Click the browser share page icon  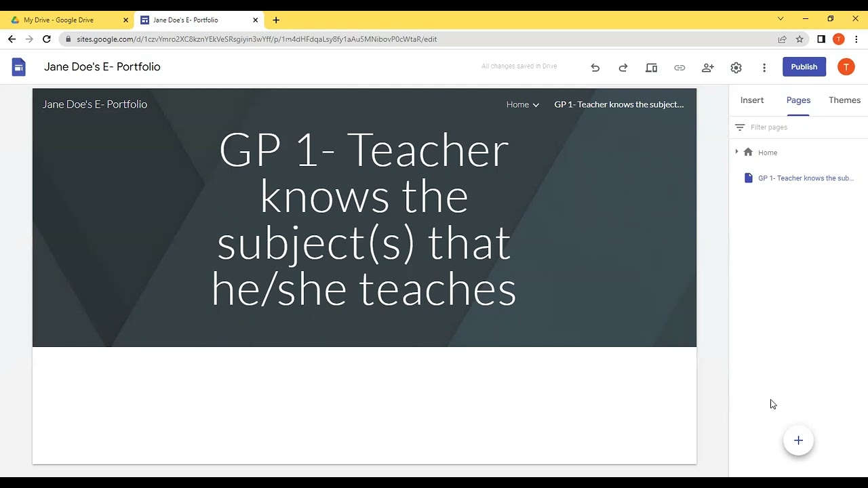tap(782, 39)
